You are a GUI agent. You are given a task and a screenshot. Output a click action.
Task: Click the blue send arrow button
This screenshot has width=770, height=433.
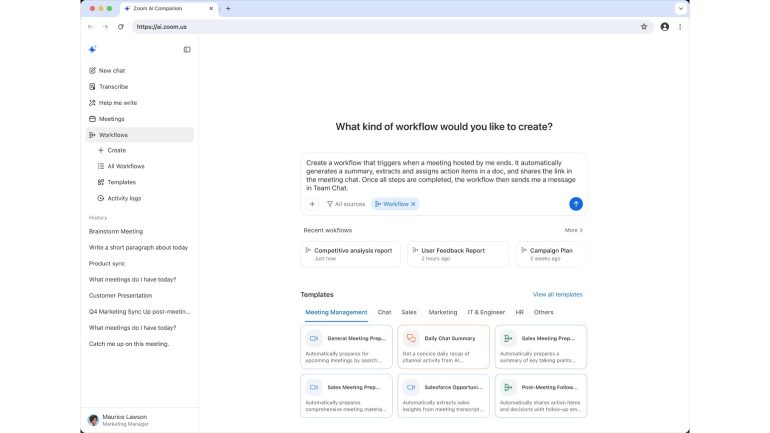[x=576, y=203]
